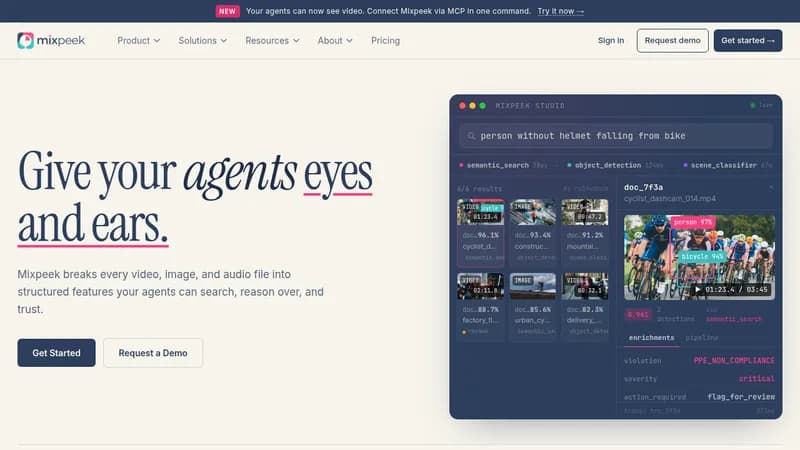Click the bicycle 94% detection label
This screenshot has width=800, height=450.
[702, 256]
